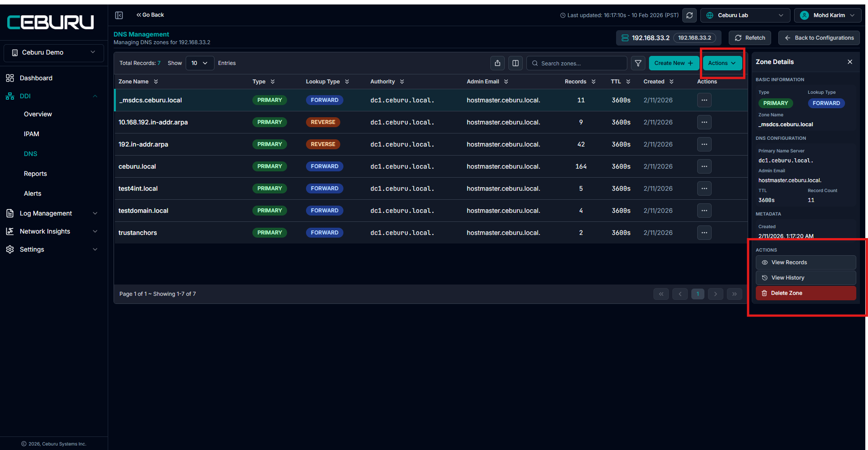Screen dimensions: 868x450
Task: Go to next page pagination button
Action: [x=716, y=294]
